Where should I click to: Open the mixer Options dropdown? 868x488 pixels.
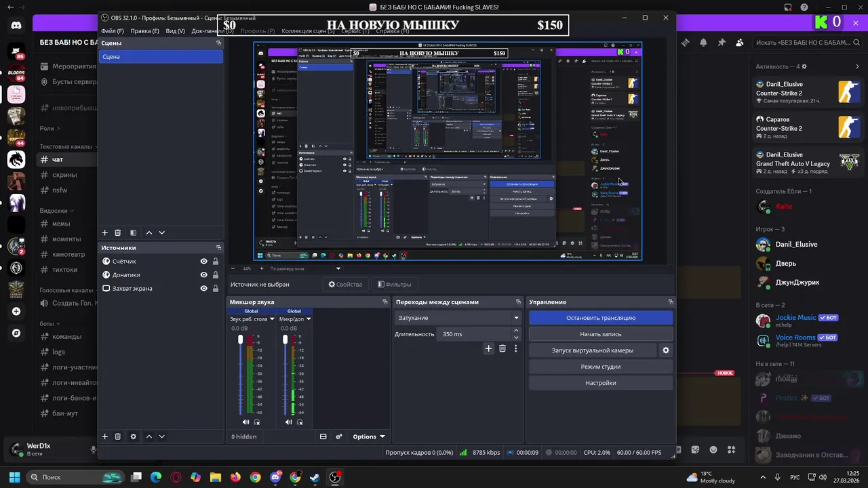point(369,436)
